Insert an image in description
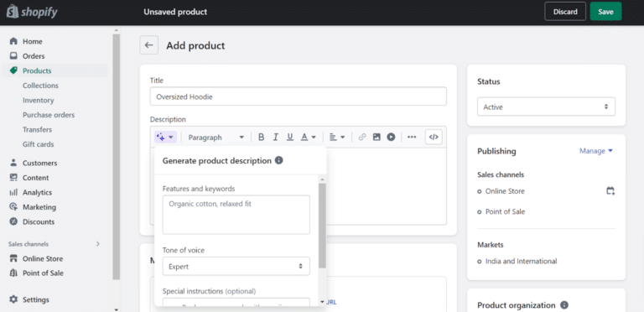The height and width of the screenshot is (312, 644). (377, 137)
